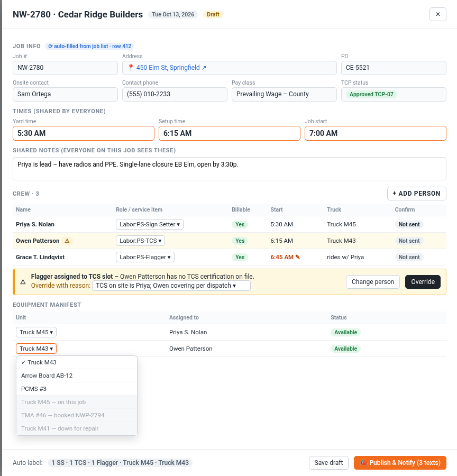Close the job dialog with the X icon
Screen dimensions: 457x476
pyautogui.click(x=437, y=14)
